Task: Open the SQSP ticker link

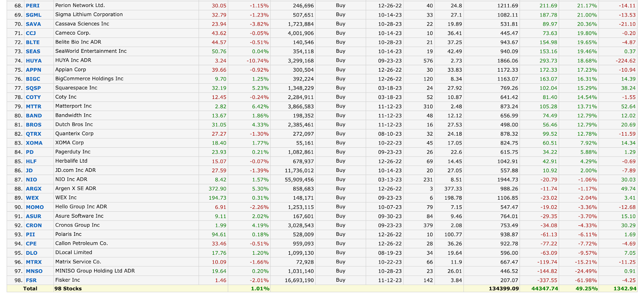Action: 33,88
